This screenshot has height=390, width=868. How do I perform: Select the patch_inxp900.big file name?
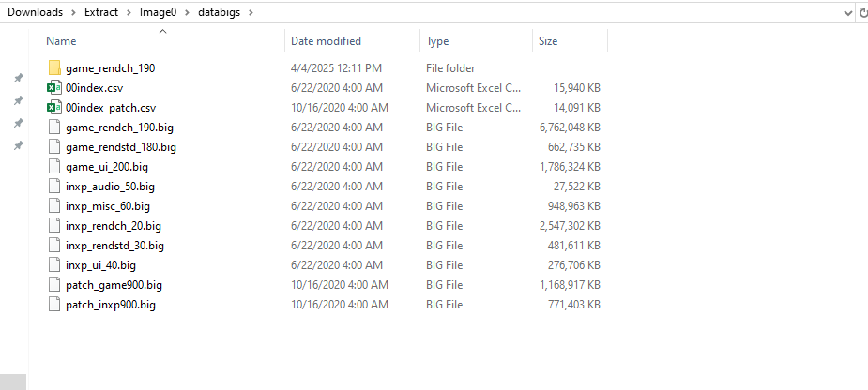(111, 305)
